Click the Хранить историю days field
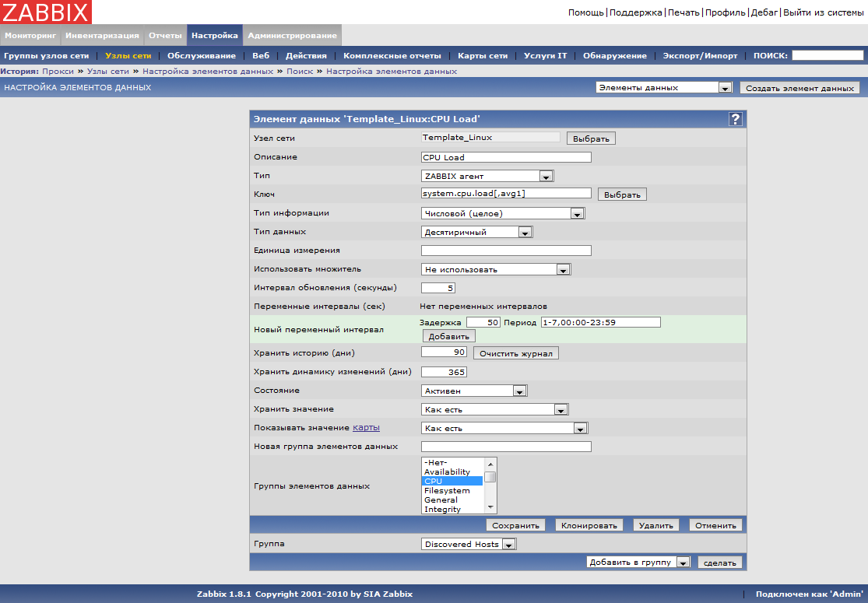 (x=444, y=352)
